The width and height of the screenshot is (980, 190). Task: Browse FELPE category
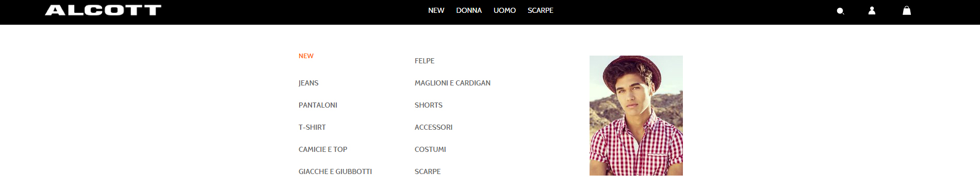point(424,61)
